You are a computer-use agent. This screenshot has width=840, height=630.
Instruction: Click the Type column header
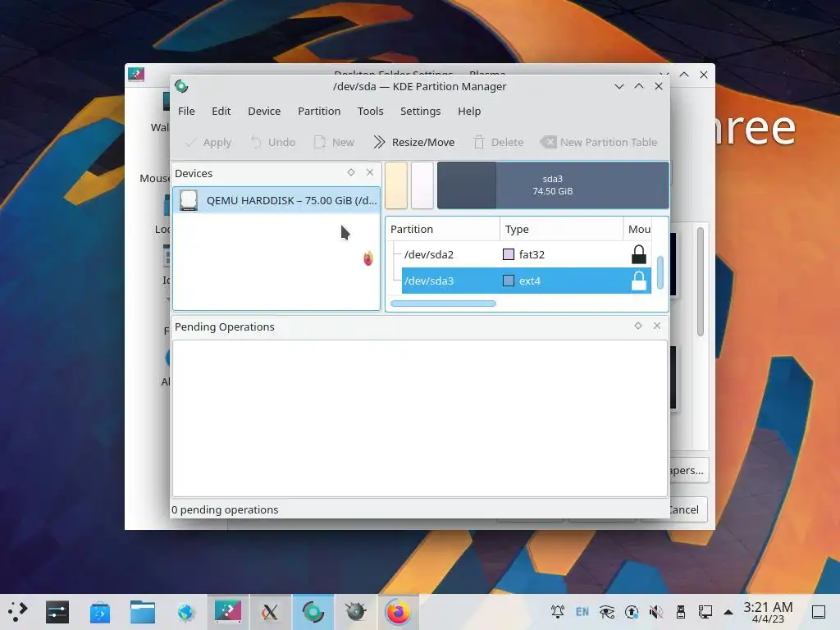tap(561, 230)
